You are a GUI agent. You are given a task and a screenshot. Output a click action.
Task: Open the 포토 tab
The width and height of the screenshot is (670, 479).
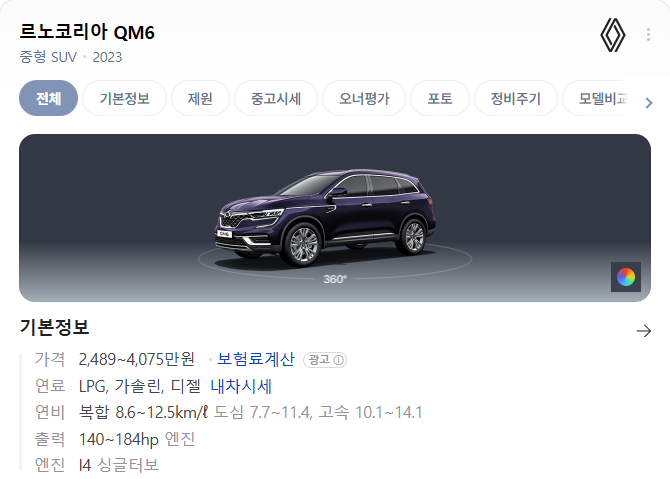coord(440,98)
